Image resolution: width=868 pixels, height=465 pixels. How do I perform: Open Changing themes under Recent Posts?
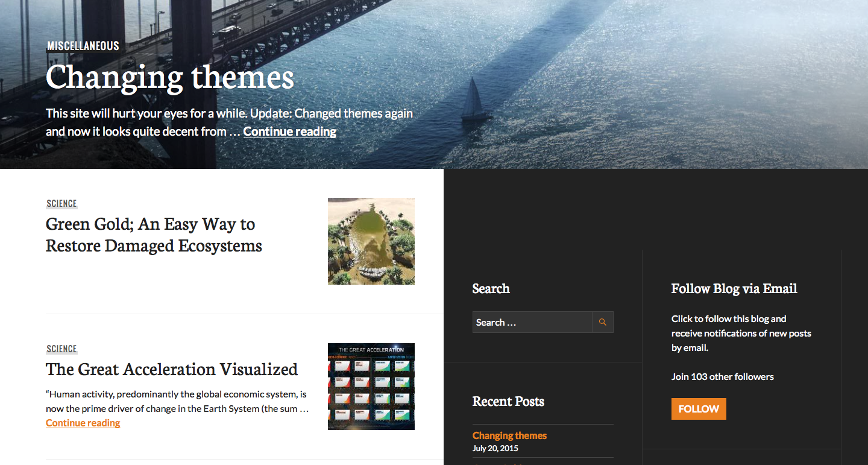pos(509,435)
